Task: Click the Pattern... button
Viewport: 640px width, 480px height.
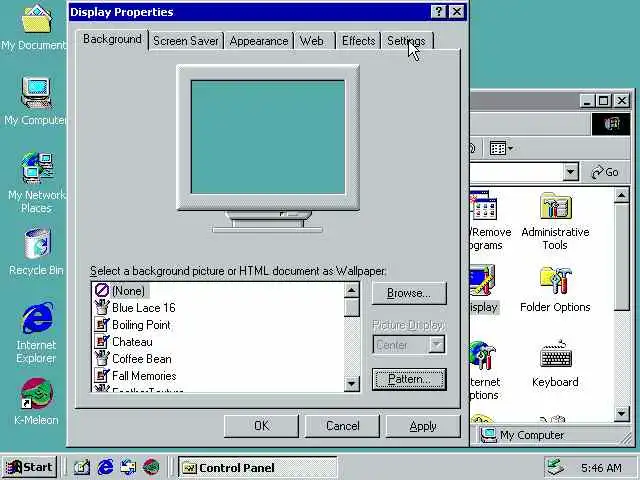Action: point(409,379)
